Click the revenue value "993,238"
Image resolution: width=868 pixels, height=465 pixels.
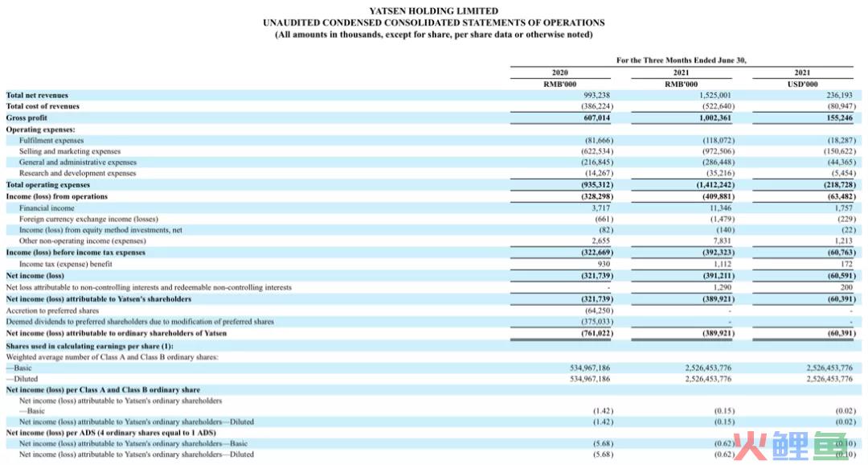[x=596, y=95]
